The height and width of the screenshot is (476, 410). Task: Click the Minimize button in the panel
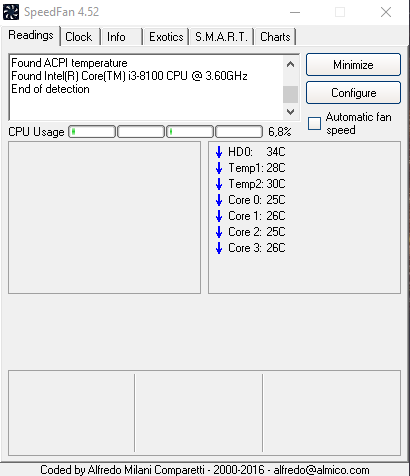tap(353, 65)
